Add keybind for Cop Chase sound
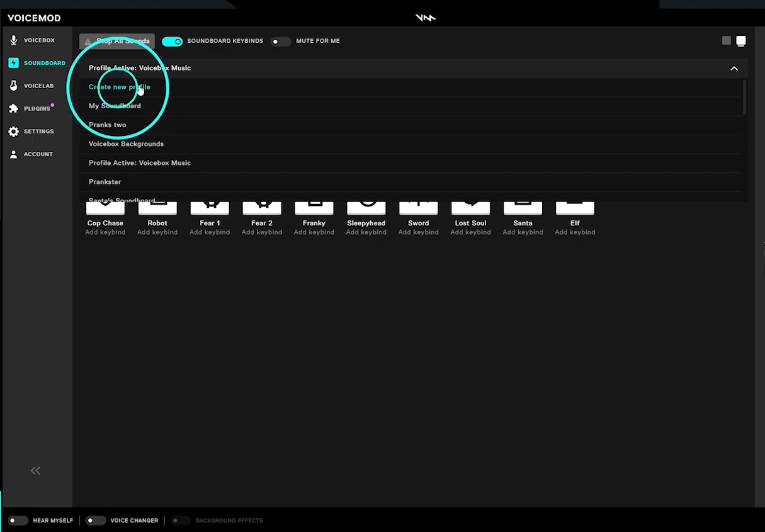This screenshot has height=532, width=765. 105,232
